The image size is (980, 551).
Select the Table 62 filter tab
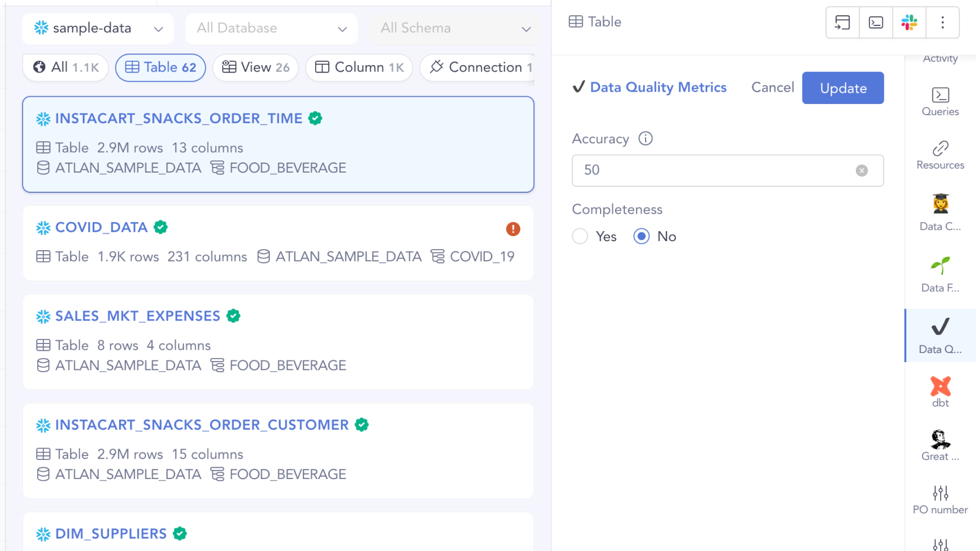[160, 67]
